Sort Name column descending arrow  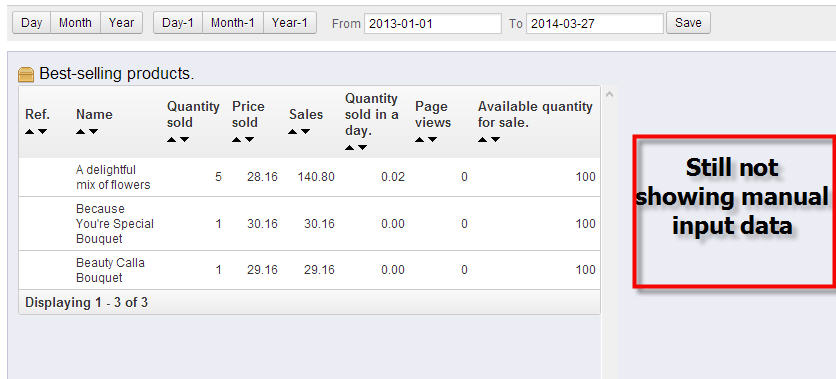[93, 132]
